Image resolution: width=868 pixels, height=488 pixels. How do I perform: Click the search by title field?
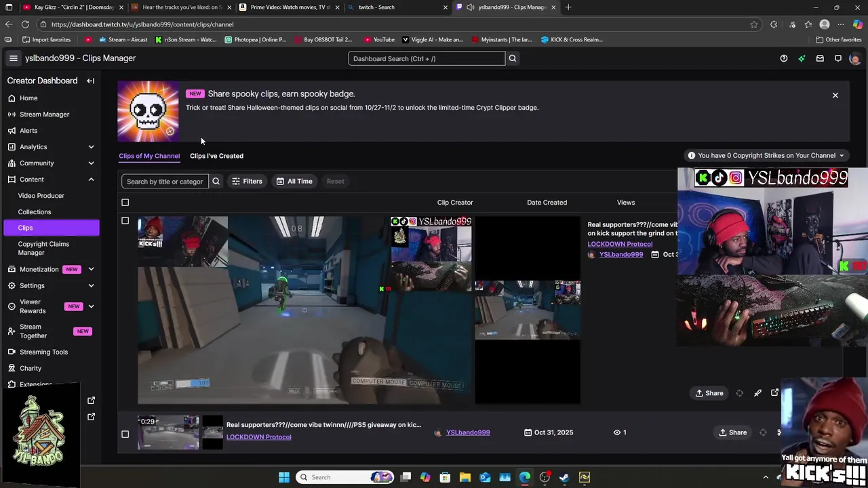coord(165,181)
